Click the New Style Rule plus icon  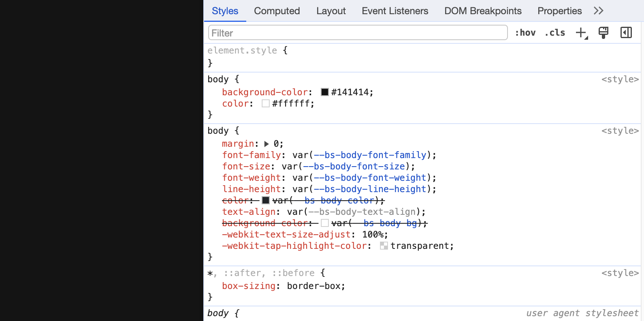tap(581, 33)
